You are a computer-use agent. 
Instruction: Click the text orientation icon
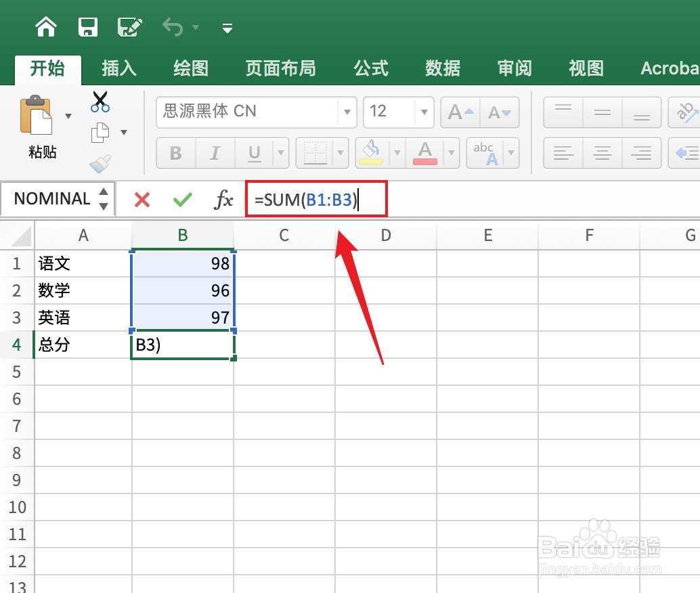[x=685, y=112]
